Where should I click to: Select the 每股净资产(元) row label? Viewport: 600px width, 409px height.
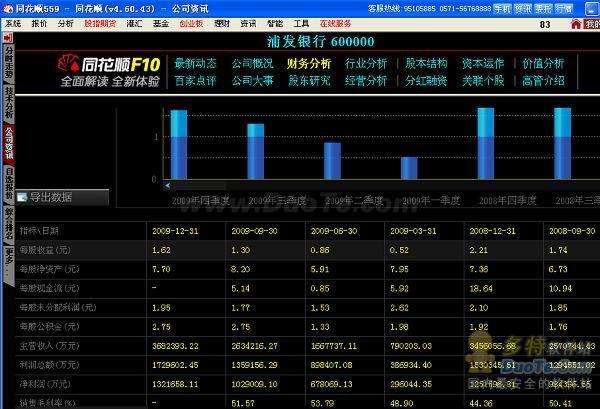[49, 269]
